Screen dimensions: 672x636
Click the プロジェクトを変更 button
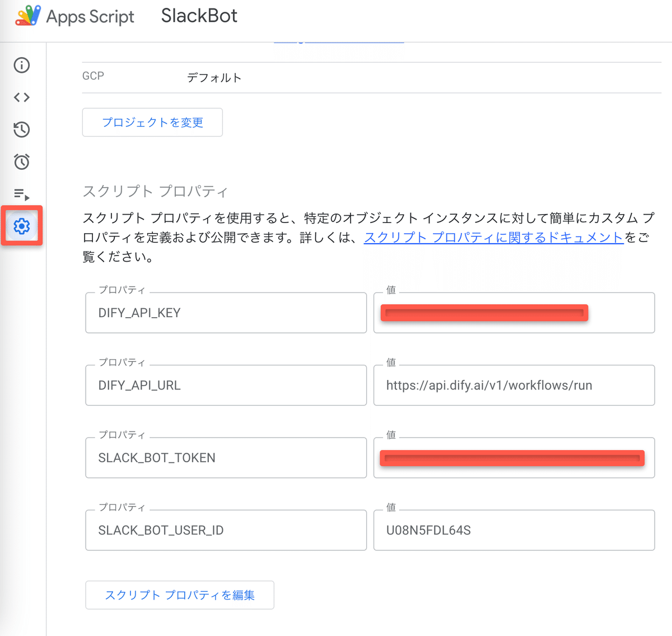coord(152,122)
